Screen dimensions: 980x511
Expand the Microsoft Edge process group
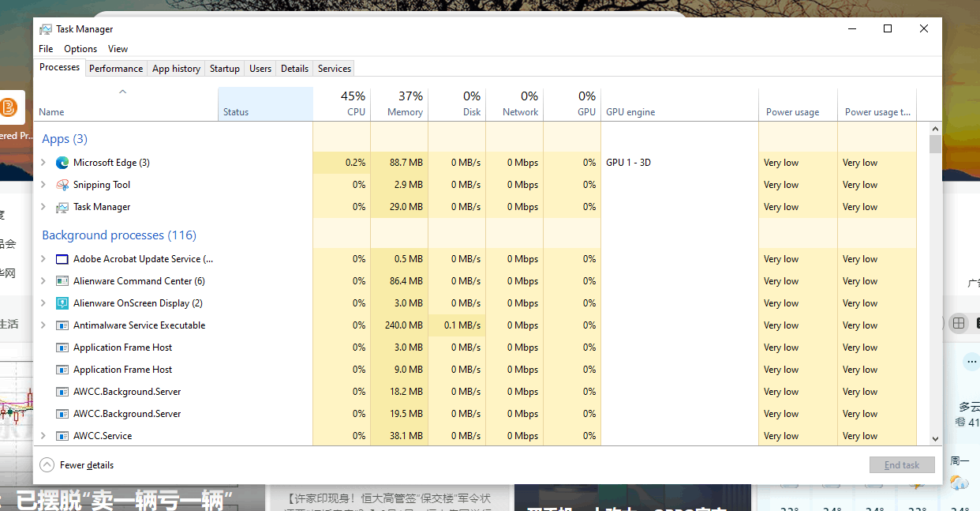44,162
